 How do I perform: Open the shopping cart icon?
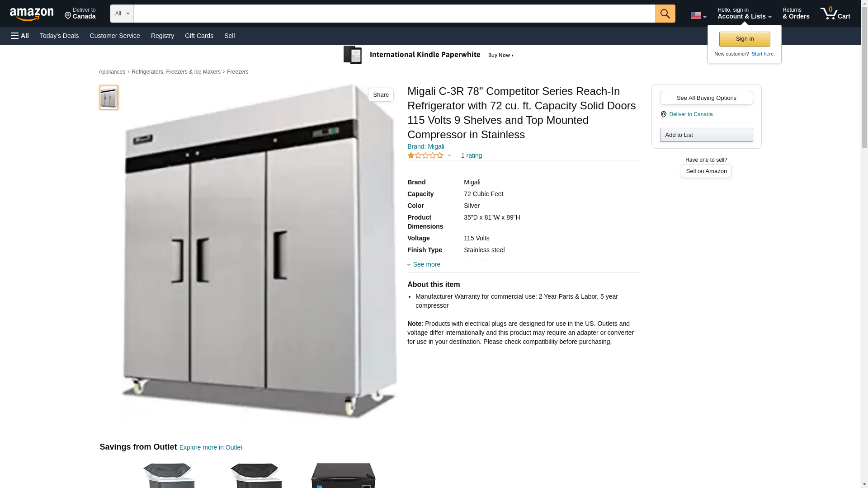[835, 14]
